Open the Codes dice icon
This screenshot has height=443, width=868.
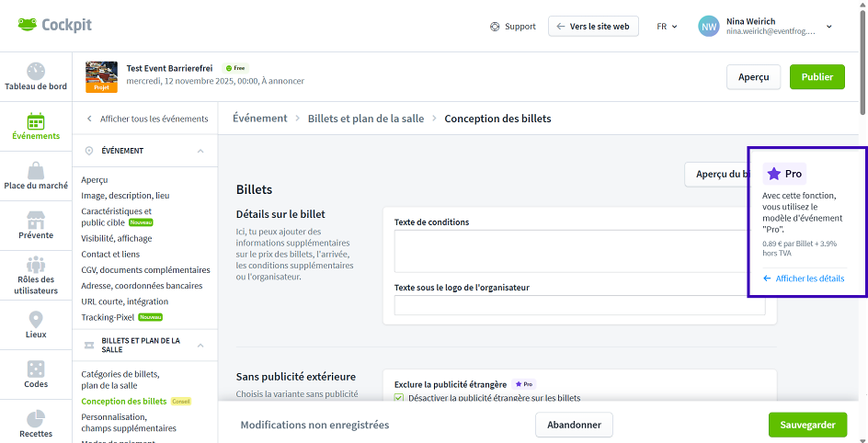point(36,369)
